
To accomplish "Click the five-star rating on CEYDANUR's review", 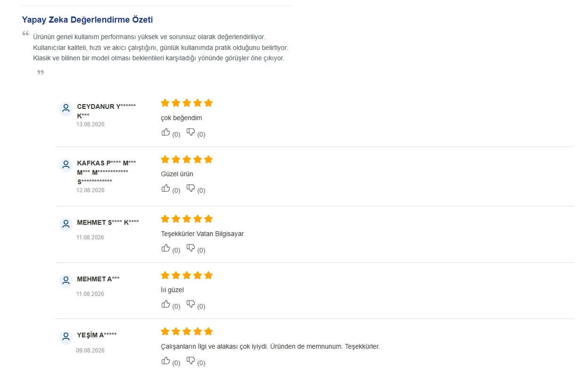I will [187, 103].
